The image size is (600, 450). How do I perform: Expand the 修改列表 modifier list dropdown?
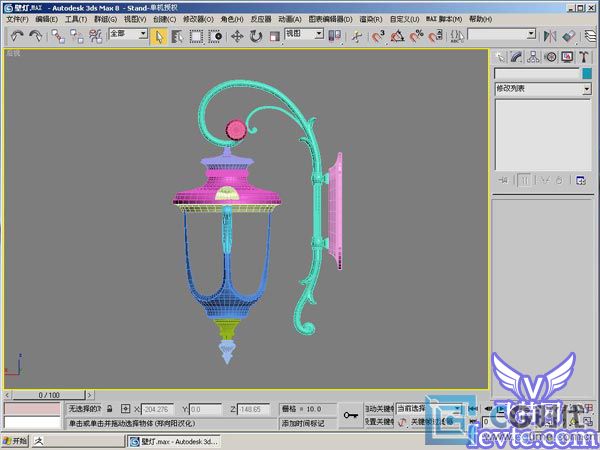(x=587, y=89)
